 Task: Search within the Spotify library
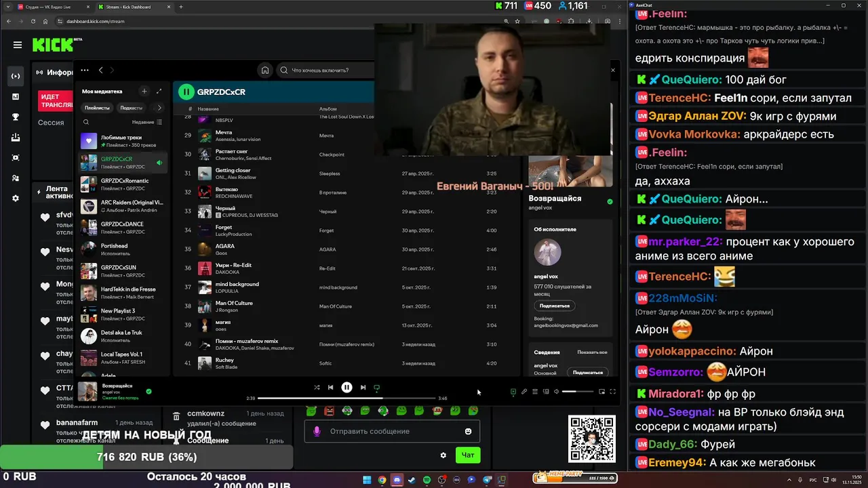click(x=86, y=122)
